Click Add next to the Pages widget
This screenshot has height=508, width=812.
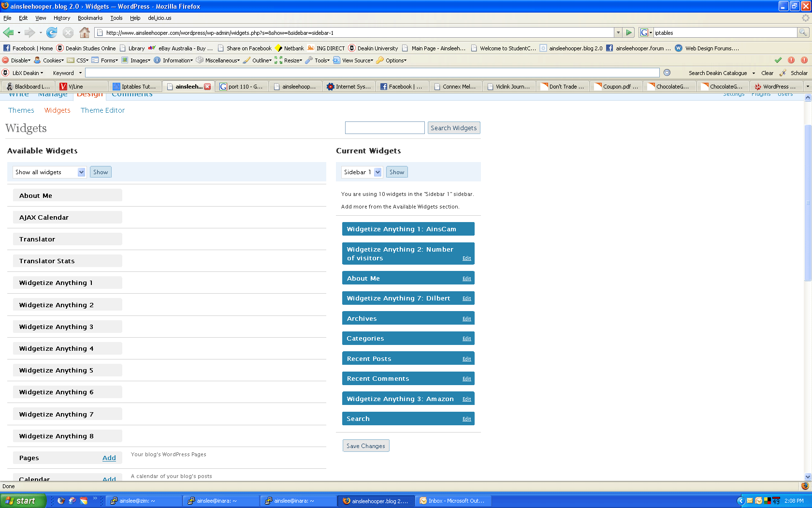pyautogui.click(x=109, y=458)
